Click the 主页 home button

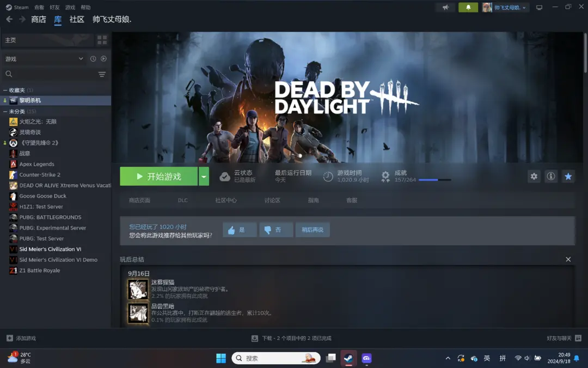tap(47, 40)
